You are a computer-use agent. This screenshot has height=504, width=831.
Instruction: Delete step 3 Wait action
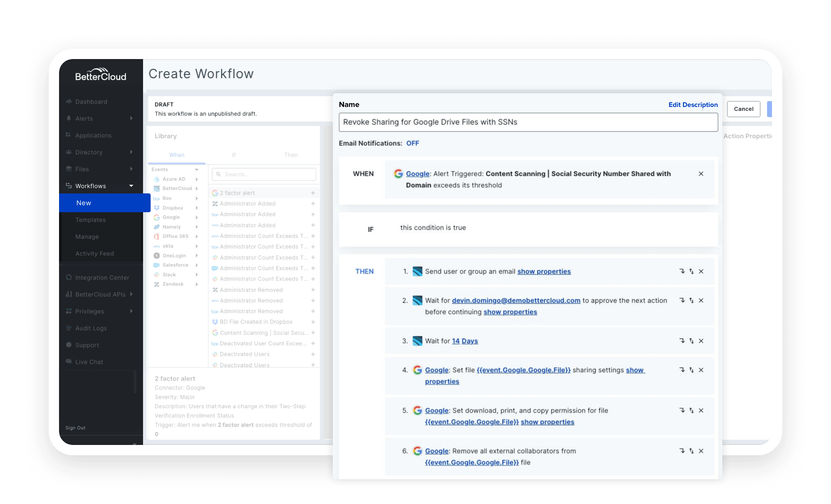point(701,341)
